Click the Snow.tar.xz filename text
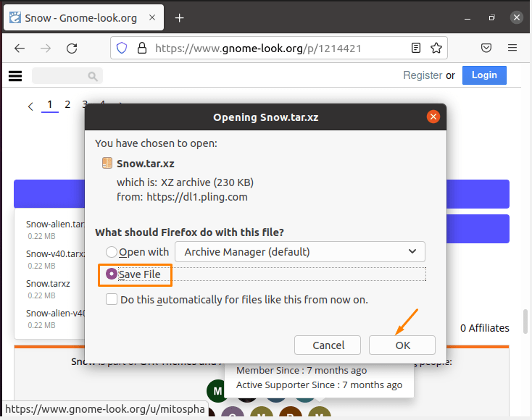 pyautogui.click(x=146, y=164)
